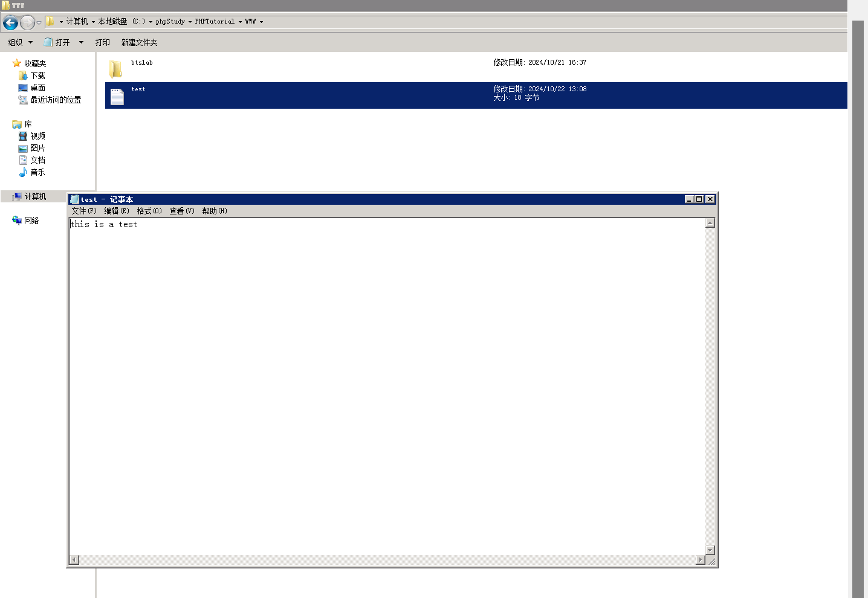Open 格式(O) menu in Notepad
Screen dimensions: 868x598
149,211
